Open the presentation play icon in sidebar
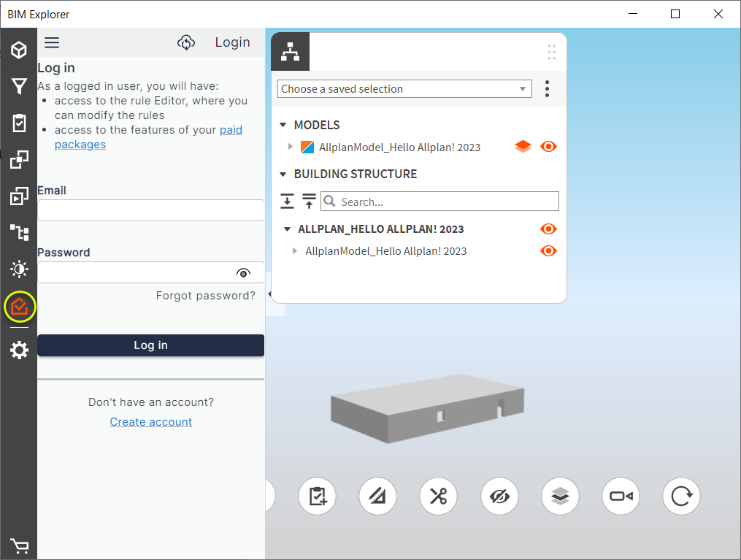 tap(19, 196)
